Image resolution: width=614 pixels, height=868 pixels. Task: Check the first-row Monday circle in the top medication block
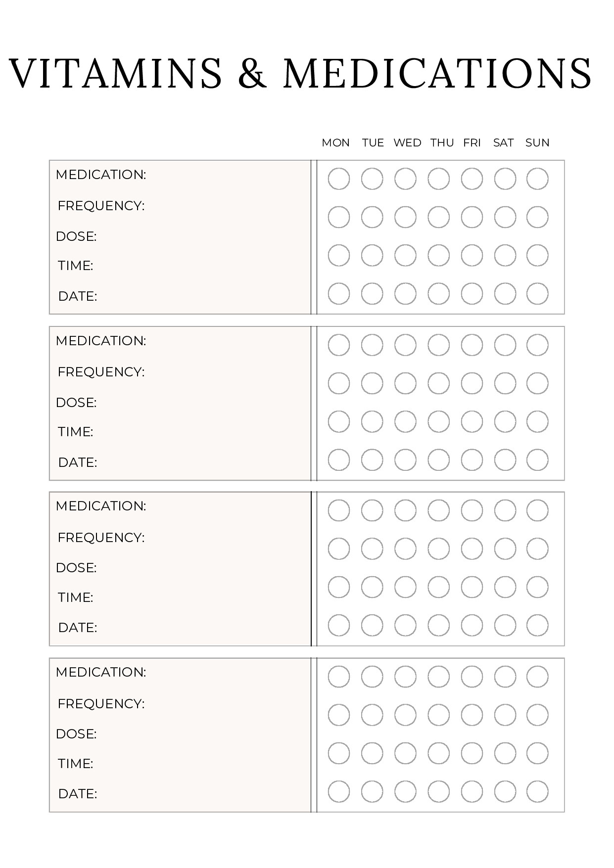click(339, 179)
